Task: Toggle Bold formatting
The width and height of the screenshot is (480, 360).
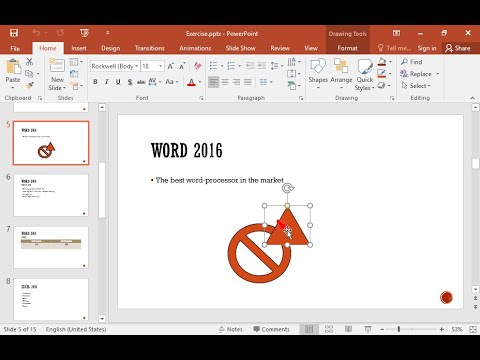Action: pyautogui.click(x=95, y=82)
